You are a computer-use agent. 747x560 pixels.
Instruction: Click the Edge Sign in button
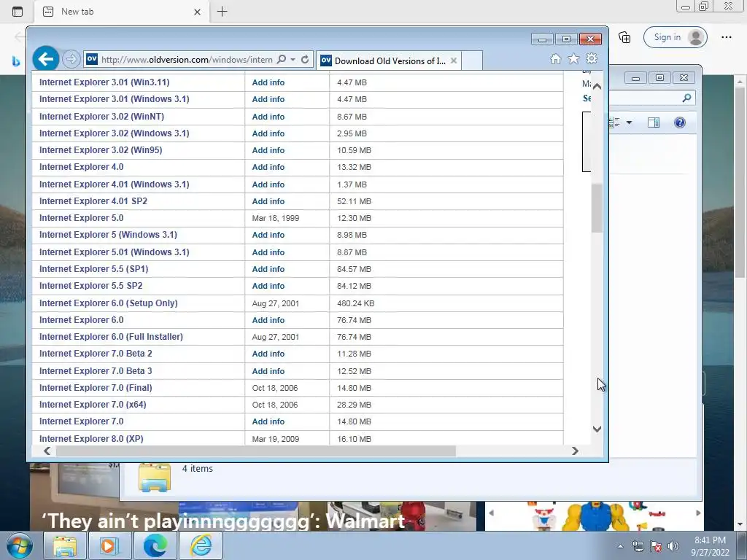675,37
